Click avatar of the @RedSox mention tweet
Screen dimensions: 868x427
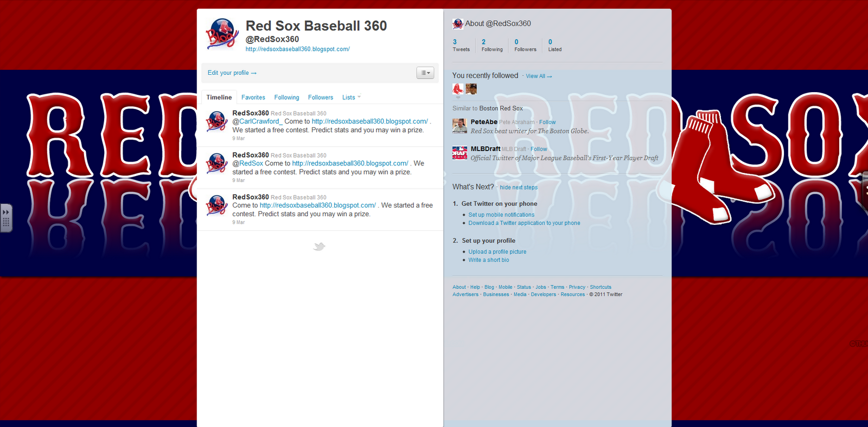click(217, 163)
